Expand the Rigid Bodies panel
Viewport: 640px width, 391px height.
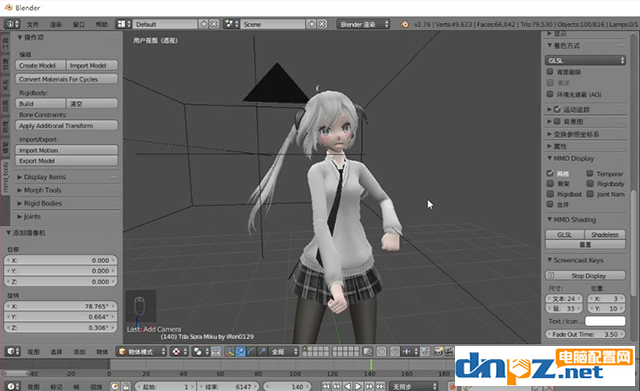[43, 203]
